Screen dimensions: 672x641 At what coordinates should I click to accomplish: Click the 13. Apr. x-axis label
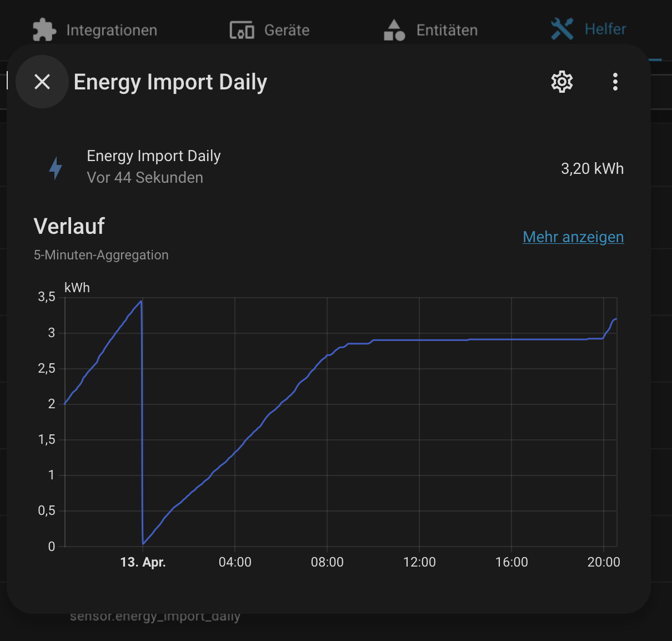(143, 562)
